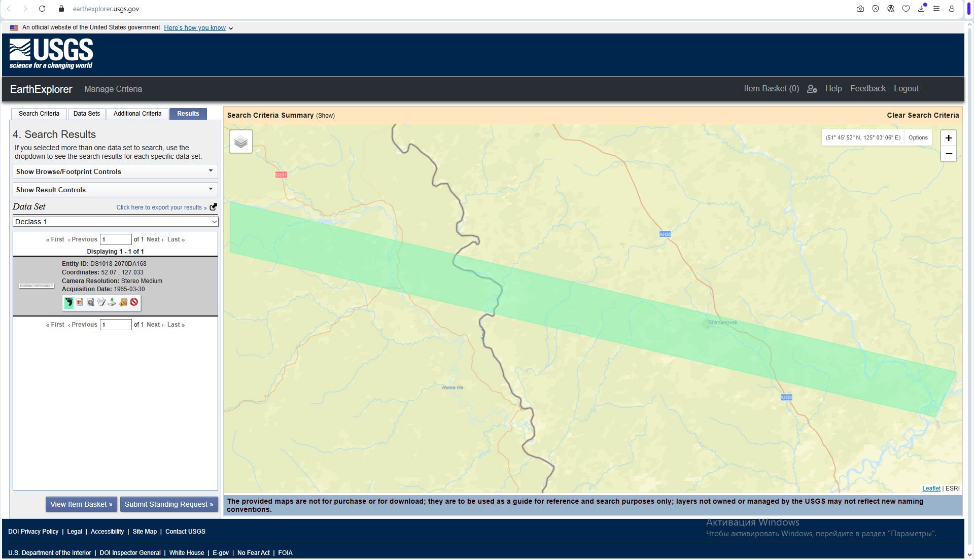Open Clear Search Criteria link
The image size is (974, 560).
pos(922,115)
